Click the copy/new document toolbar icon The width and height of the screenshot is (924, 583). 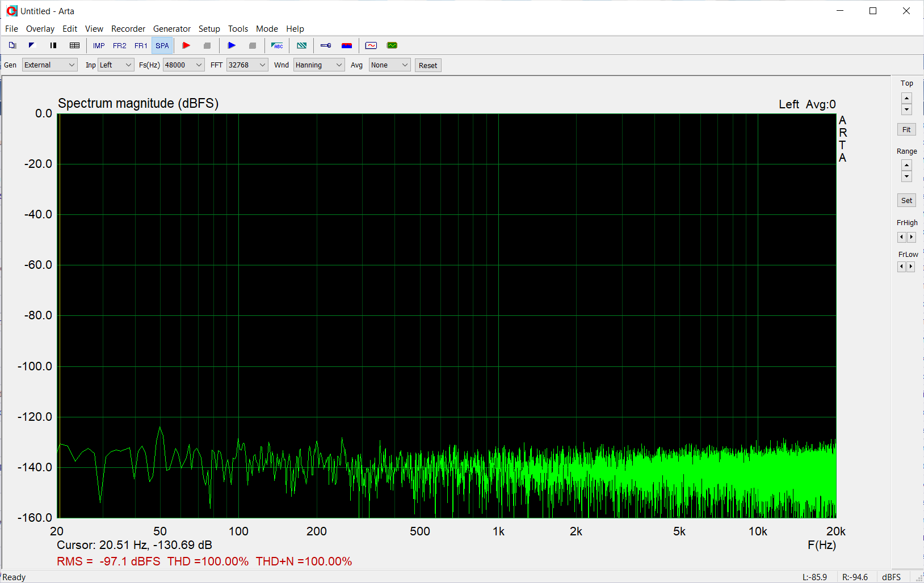(12, 45)
